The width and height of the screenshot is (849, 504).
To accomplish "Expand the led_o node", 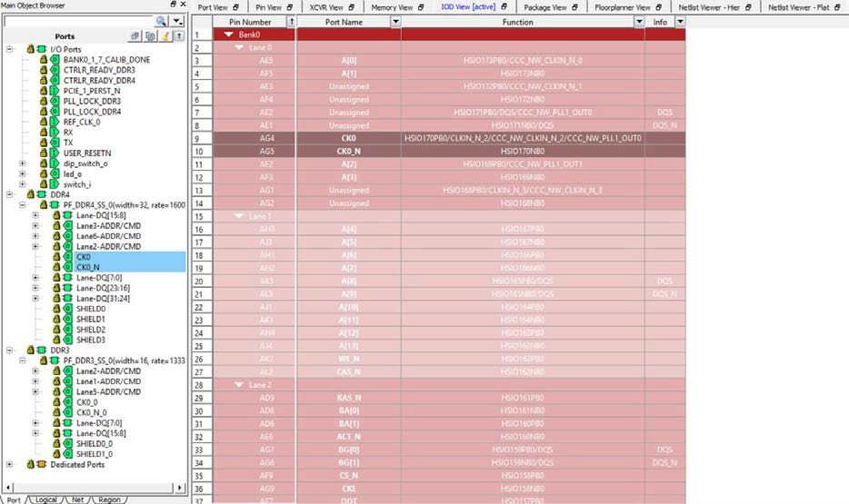I will click(22, 173).
